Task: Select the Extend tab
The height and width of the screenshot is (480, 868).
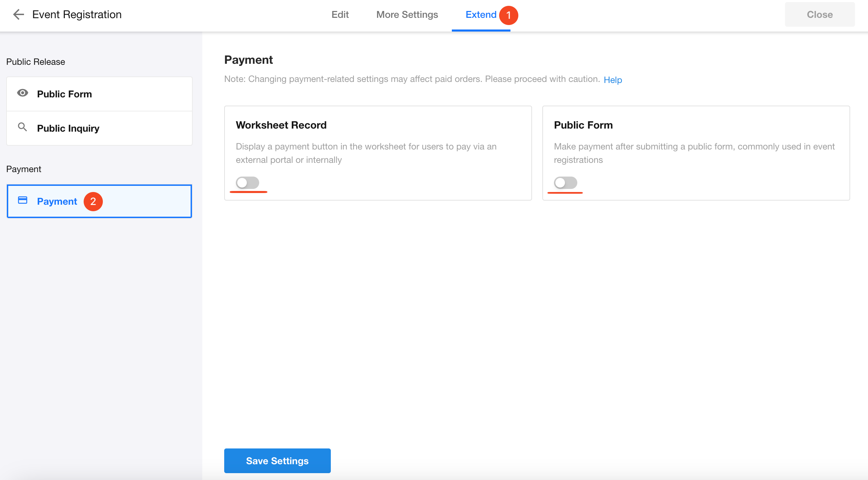Action: coord(481,15)
